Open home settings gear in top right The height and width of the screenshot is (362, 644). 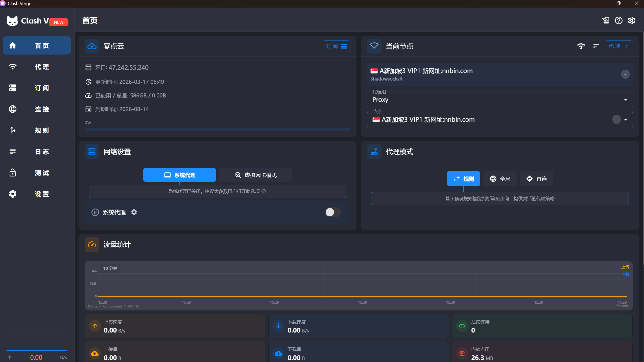click(632, 20)
